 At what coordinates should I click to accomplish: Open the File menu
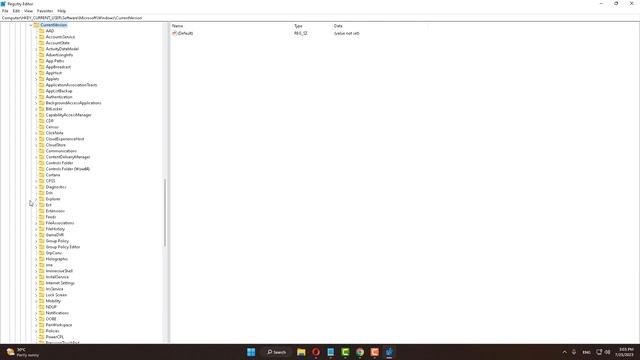pos(5,11)
